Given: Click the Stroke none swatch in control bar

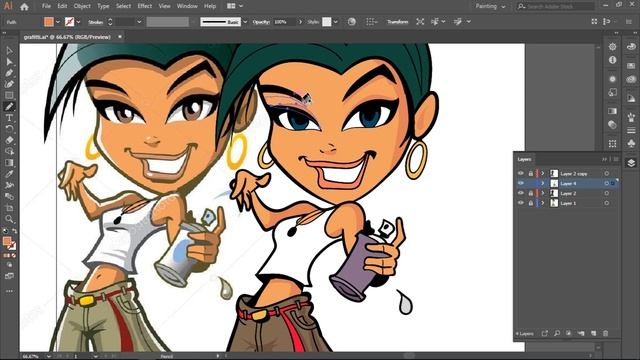Looking at the screenshot, I should pos(70,22).
